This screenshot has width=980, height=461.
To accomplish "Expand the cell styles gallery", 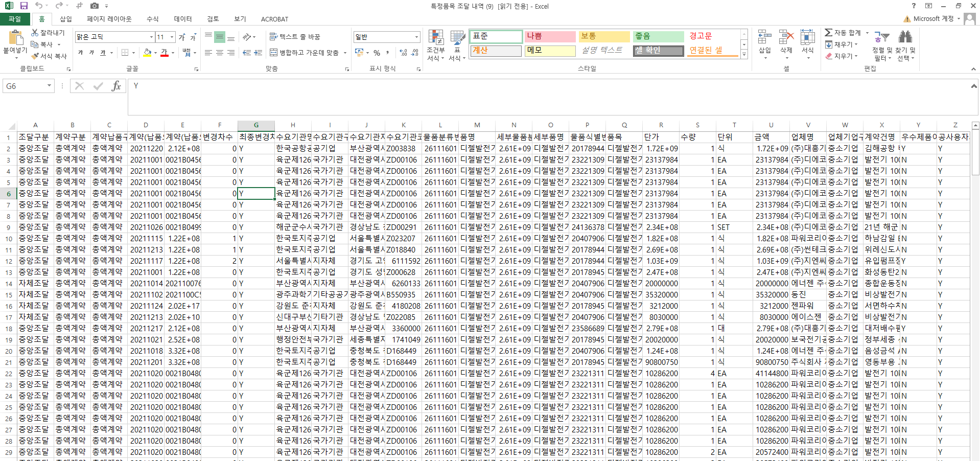I will click(x=744, y=54).
